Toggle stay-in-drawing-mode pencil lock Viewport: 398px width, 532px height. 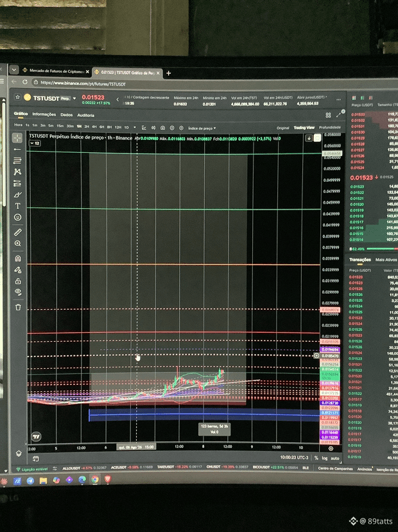18,270
